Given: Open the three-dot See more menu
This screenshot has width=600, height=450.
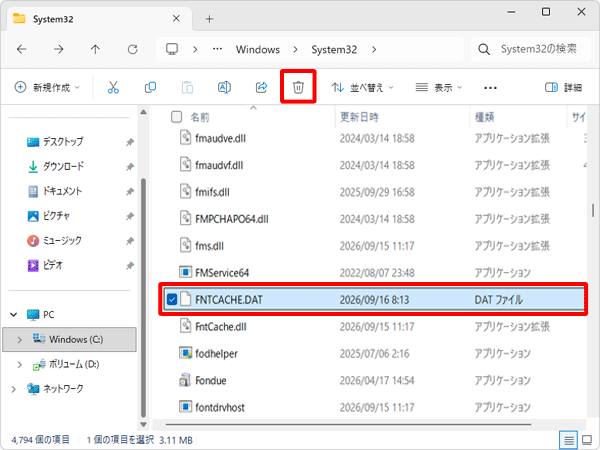Looking at the screenshot, I should click(x=490, y=88).
